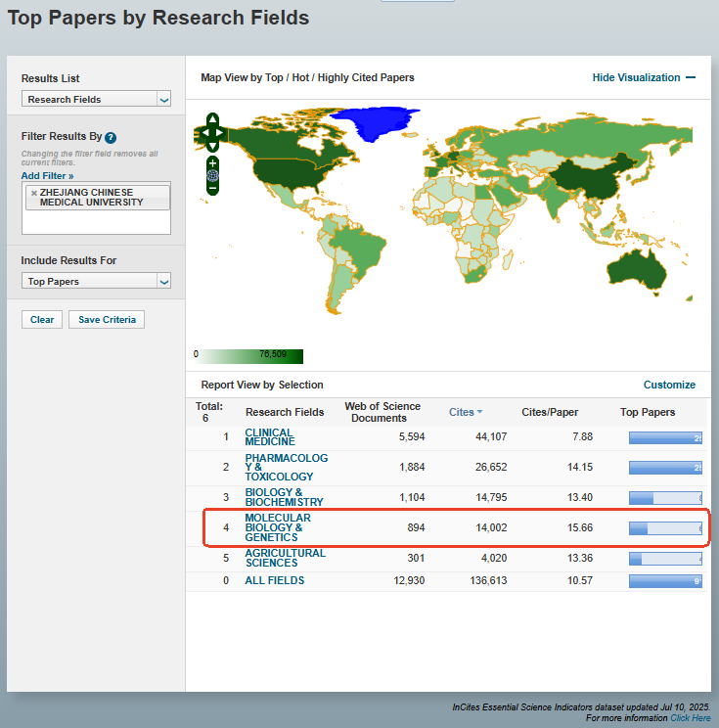Open the Customize report link
This screenshot has width=719, height=728.
coord(669,385)
